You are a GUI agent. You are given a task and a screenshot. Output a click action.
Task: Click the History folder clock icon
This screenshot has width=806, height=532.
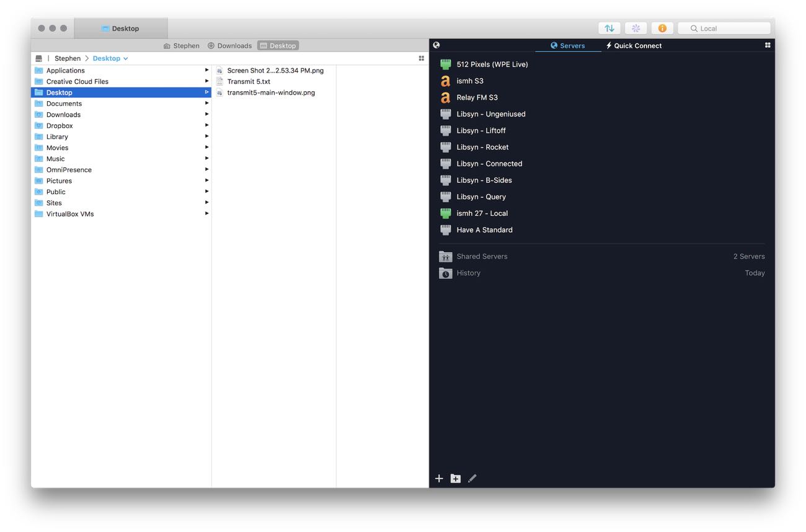[x=445, y=273]
